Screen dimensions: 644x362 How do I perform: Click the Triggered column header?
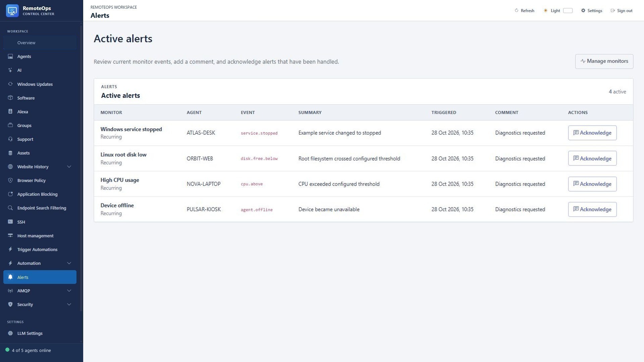(444, 112)
